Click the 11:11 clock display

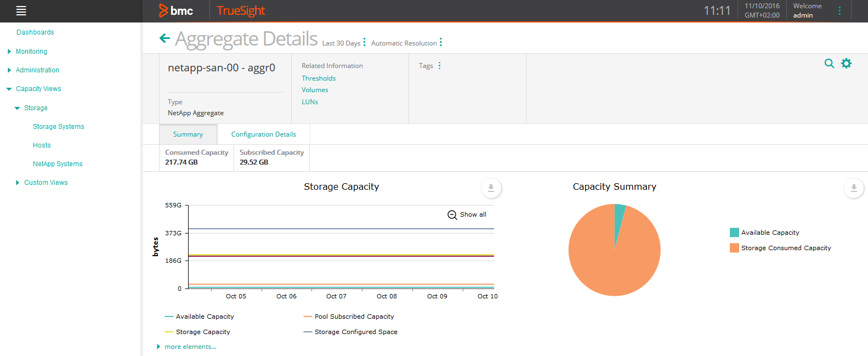click(717, 10)
